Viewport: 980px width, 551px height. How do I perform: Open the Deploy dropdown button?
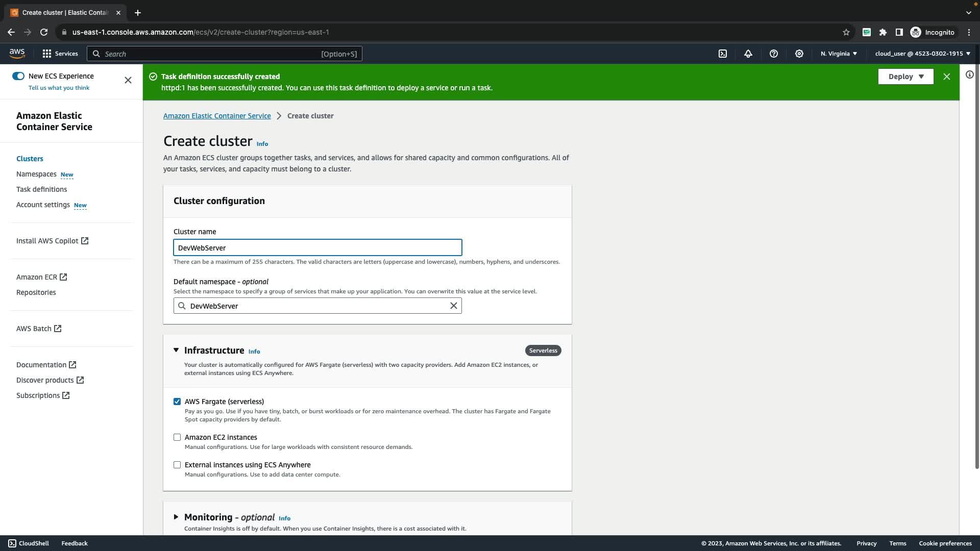coord(905,77)
